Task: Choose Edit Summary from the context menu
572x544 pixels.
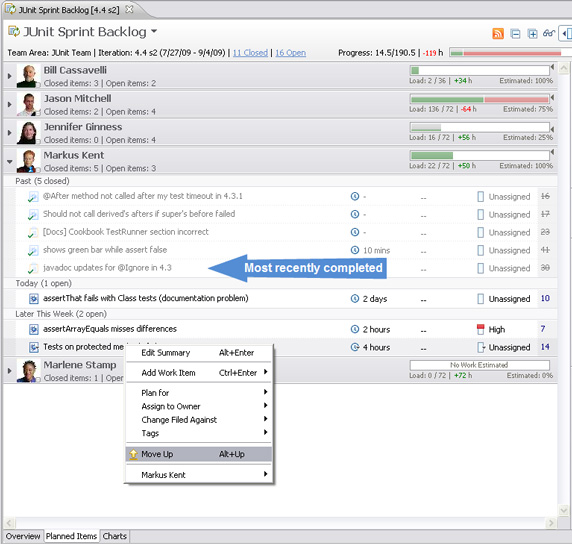Action: (199, 353)
